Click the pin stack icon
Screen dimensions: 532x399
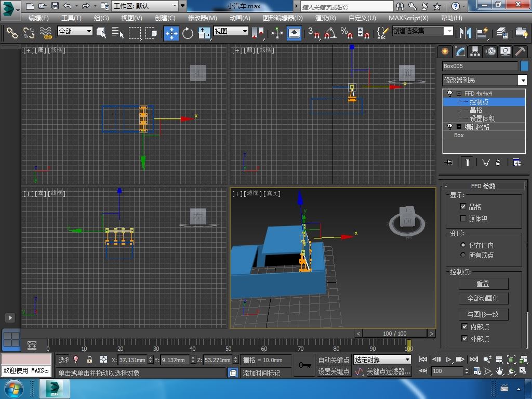449,163
